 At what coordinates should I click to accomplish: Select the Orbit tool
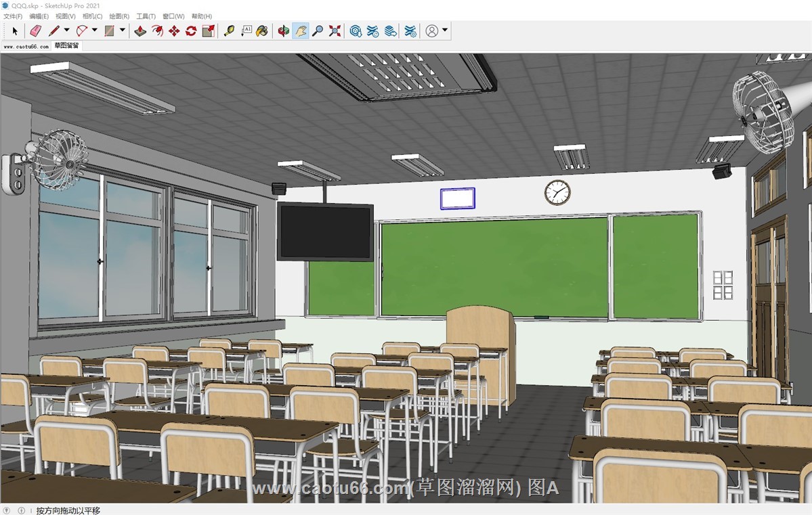[283, 31]
